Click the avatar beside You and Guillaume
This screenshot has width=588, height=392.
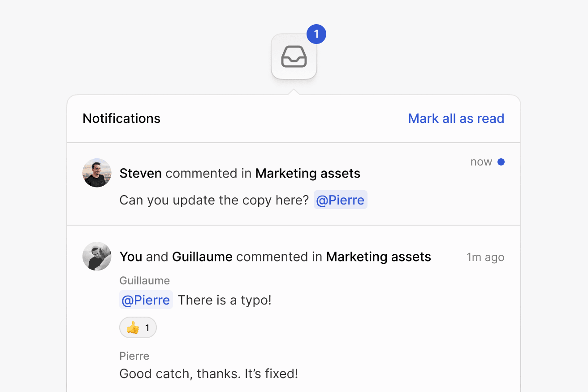click(x=96, y=256)
